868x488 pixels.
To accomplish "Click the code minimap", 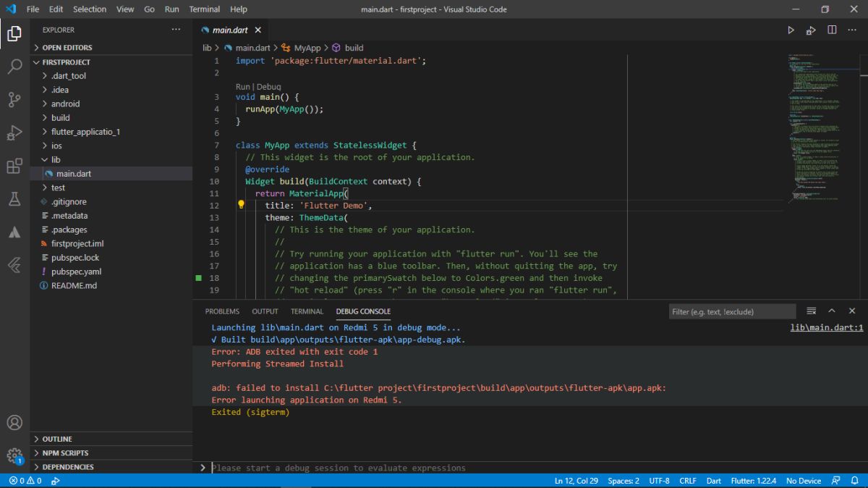I will point(822,129).
